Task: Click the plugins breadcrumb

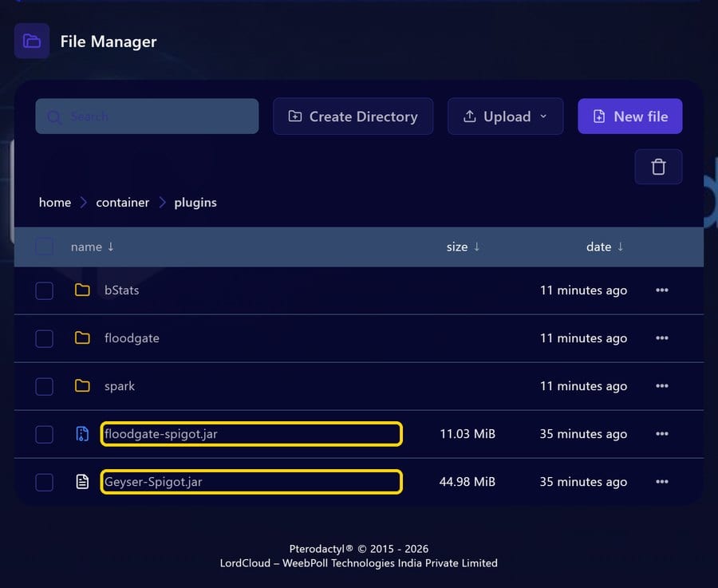Action: (195, 203)
